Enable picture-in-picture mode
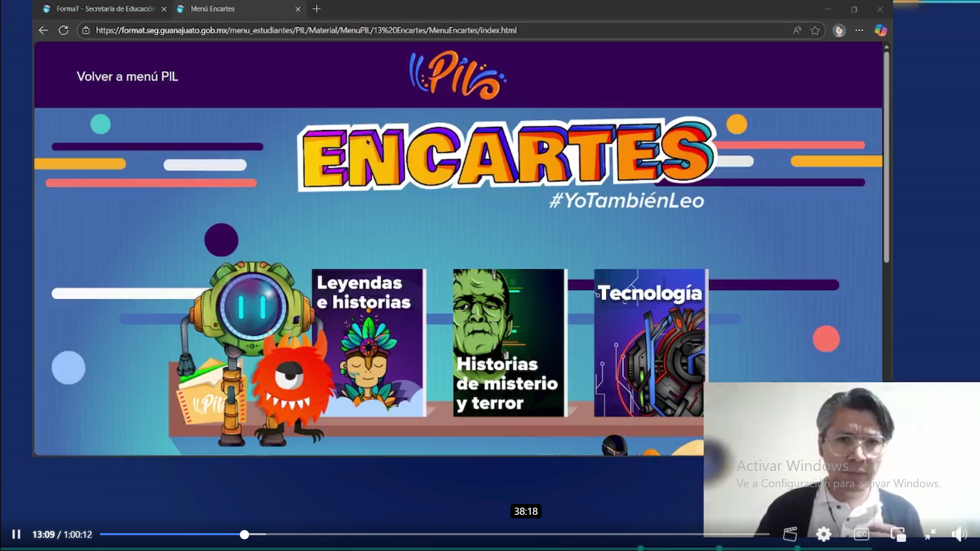 click(x=898, y=534)
